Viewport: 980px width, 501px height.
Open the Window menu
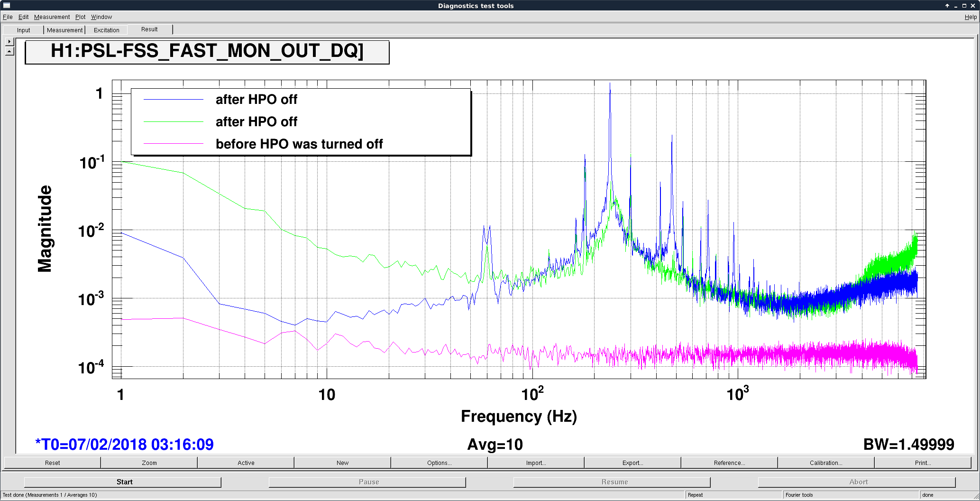pos(101,17)
